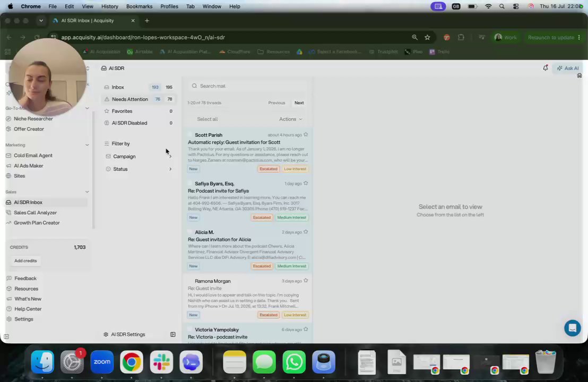The image size is (588, 382).
Task: Star the Victoria Yampolsky email
Action: [x=306, y=329]
